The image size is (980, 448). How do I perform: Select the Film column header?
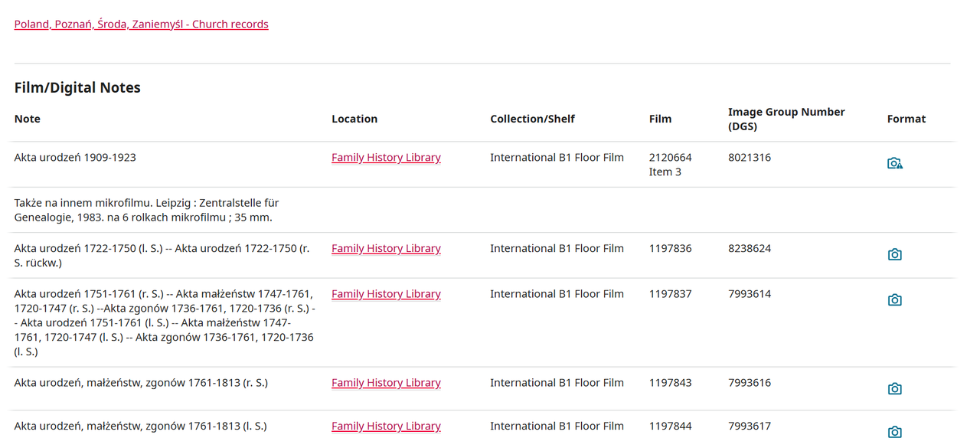(x=660, y=119)
